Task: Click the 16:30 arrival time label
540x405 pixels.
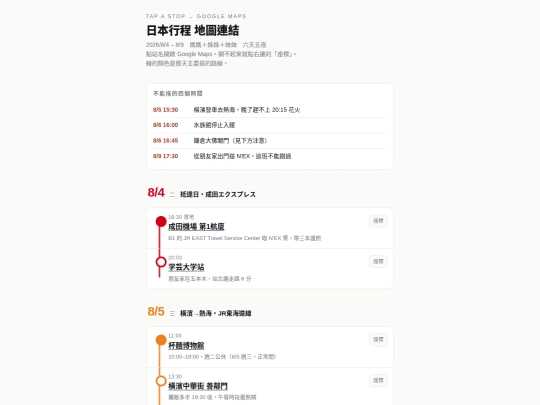Action: [x=181, y=217]
